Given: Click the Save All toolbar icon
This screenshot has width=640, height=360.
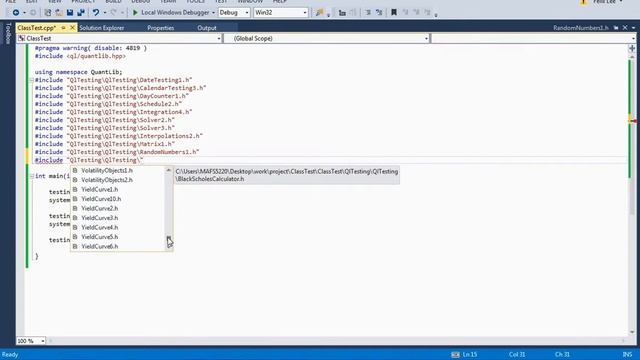Looking at the screenshot, I should click(x=81, y=13).
